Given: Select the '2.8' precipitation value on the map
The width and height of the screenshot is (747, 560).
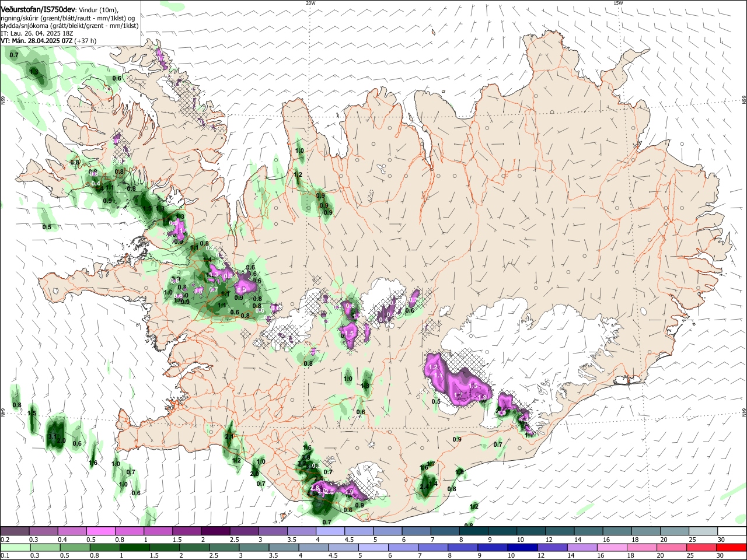Looking at the screenshot, I should coord(316,488).
